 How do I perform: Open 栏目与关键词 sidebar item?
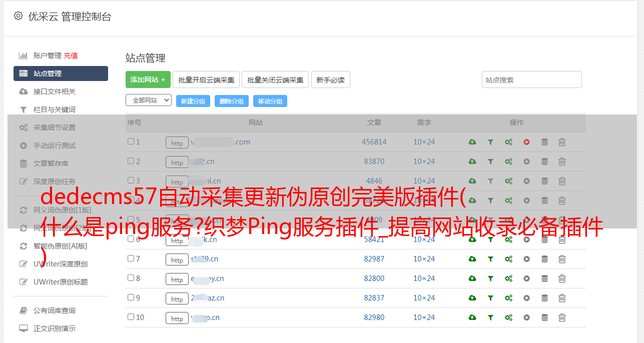(55, 109)
